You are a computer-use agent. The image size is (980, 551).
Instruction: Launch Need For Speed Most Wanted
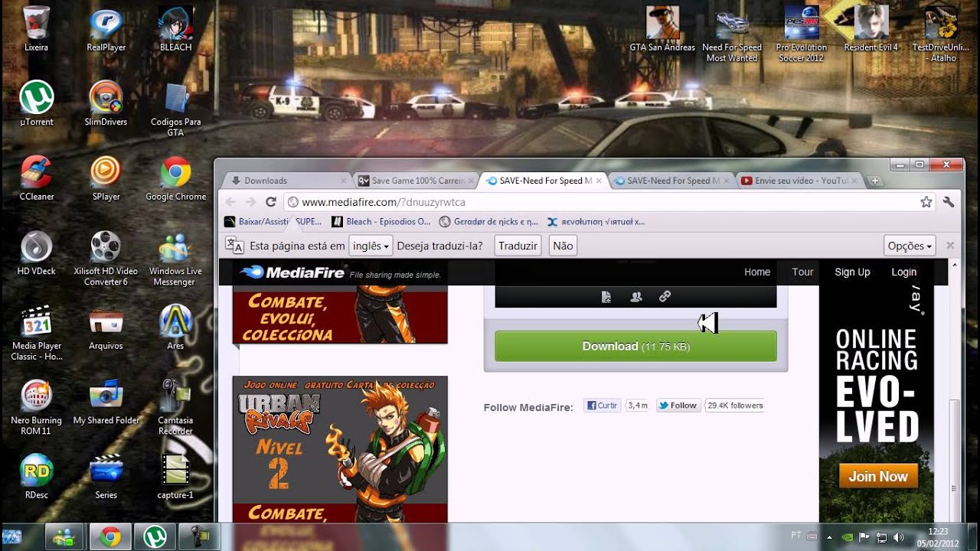(732, 34)
